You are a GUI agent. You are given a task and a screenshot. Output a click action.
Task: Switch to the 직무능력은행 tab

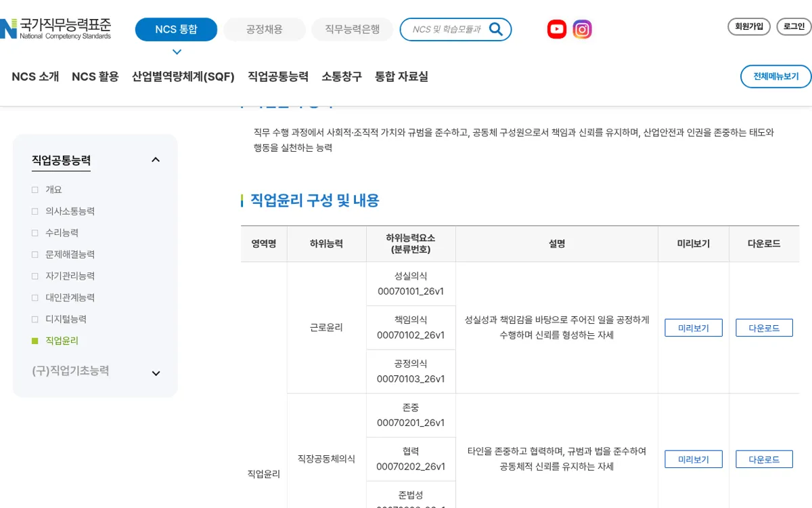[352, 30]
